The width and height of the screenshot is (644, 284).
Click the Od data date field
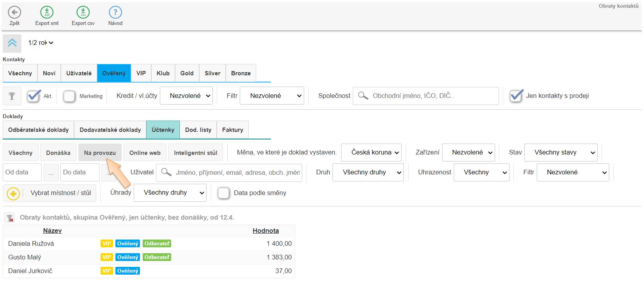(22, 172)
